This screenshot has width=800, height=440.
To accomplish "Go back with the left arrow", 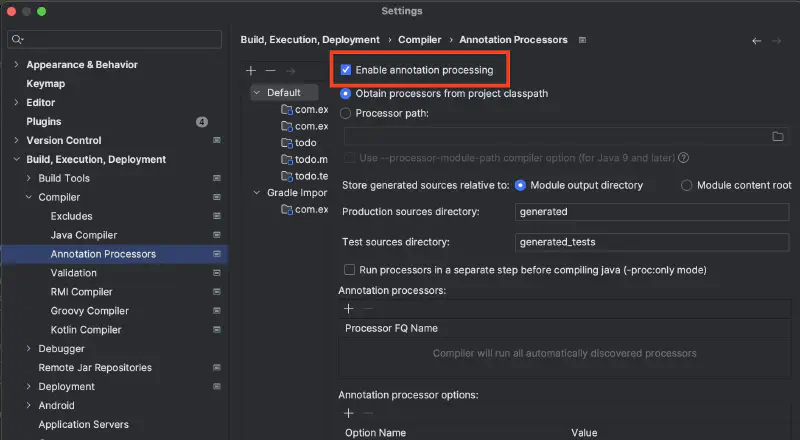I will [757, 41].
